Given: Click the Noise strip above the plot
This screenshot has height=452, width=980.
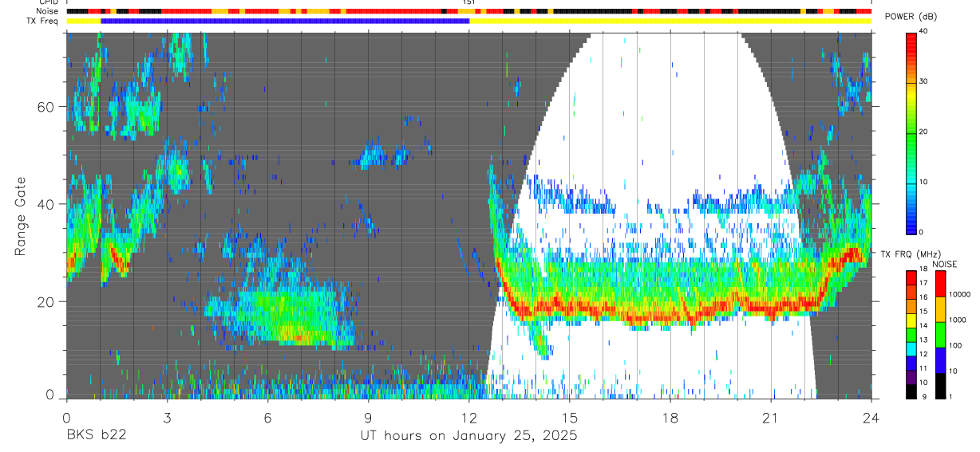Looking at the screenshot, I should click(468, 11).
